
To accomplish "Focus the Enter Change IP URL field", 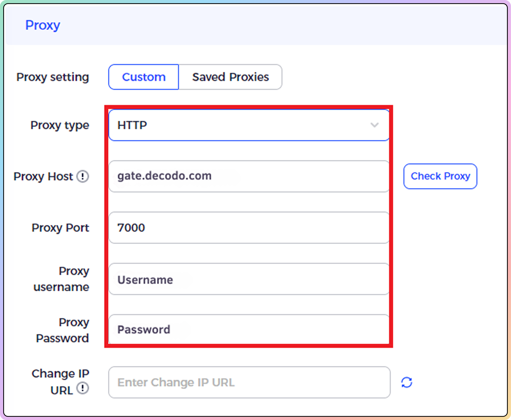I will [249, 383].
